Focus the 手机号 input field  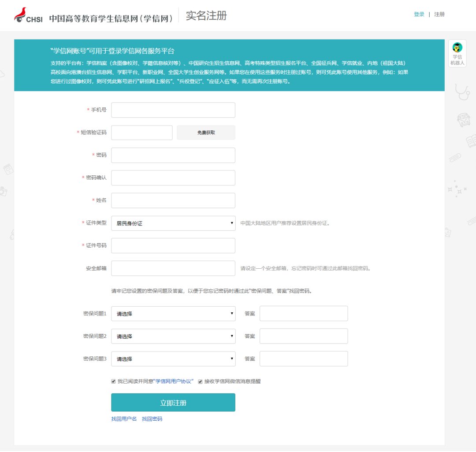coord(173,110)
